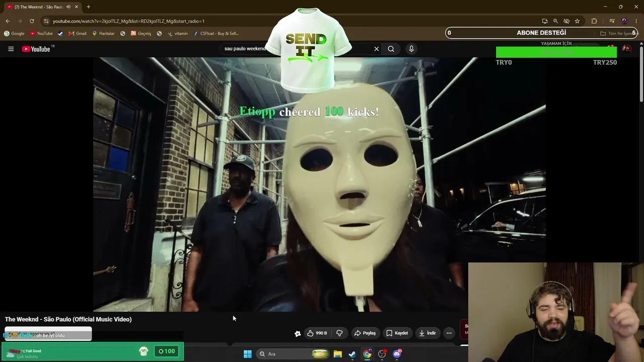Open the OBS Studio taskbar icon
This screenshot has width=644, height=362.
click(x=382, y=354)
